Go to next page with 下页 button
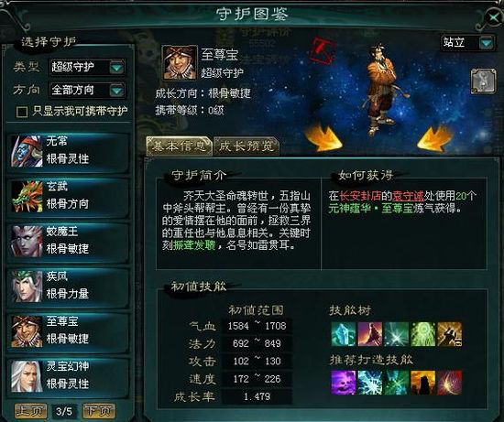Viewport: 504px width, 422px height. tap(99, 411)
